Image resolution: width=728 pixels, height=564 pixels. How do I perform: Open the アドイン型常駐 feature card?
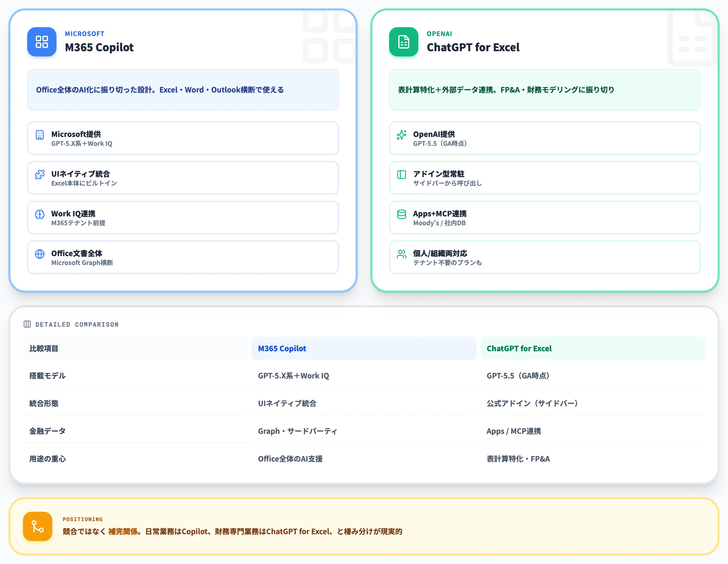point(545,178)
